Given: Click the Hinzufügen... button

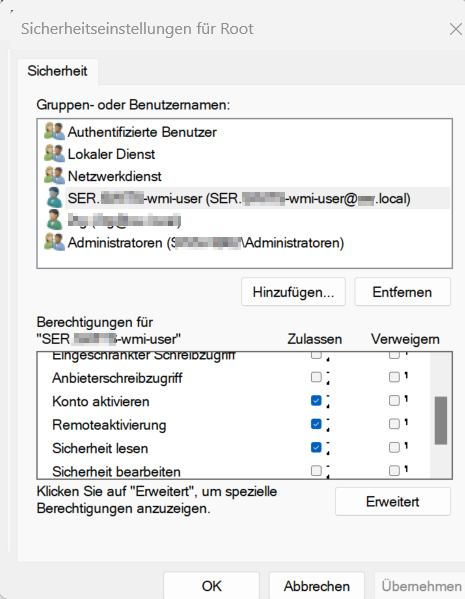Looking at the screenshot, I should 293,292.
